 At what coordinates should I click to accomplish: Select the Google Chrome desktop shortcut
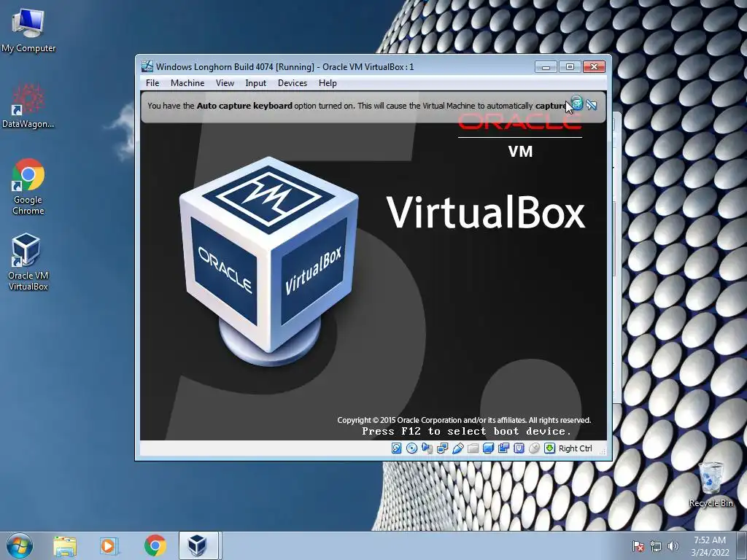coord(28,187)
